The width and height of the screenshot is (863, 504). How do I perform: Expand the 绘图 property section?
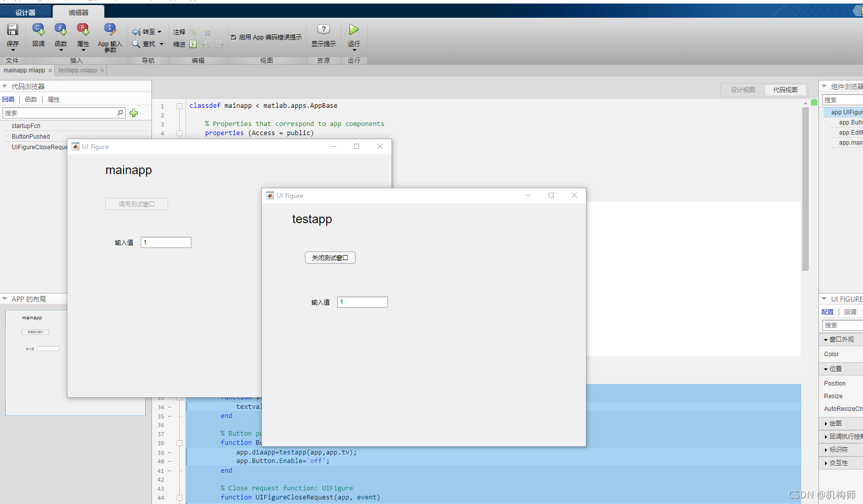(826, 424)
